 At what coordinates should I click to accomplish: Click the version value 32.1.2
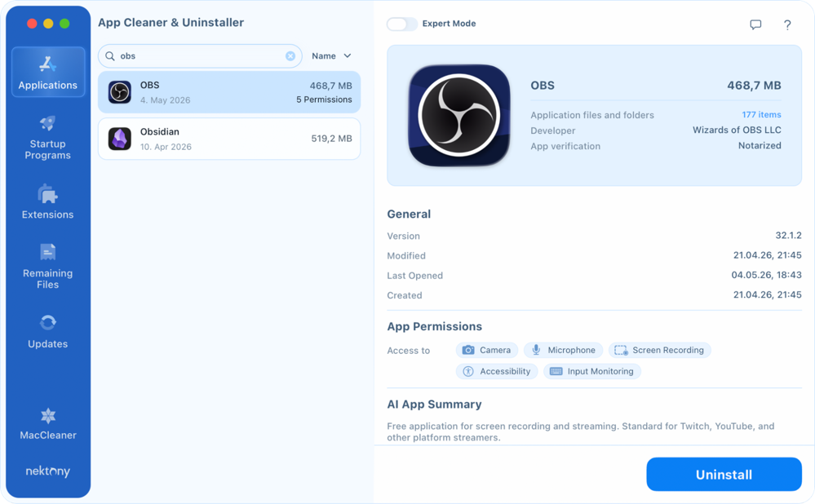tap(788, 236)
